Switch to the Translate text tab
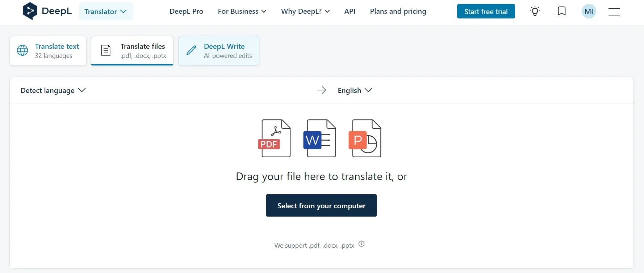 point(48,51)
